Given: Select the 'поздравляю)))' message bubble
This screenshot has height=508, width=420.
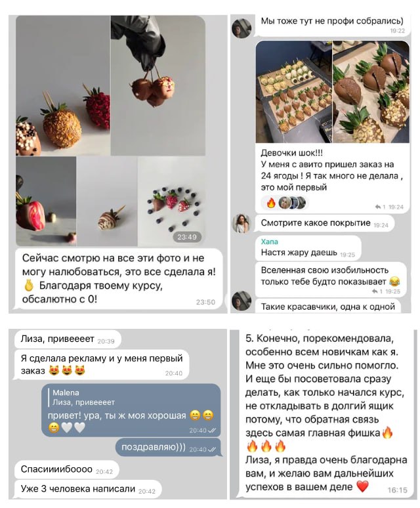Looking at the screenshot, I should point(169,448).
